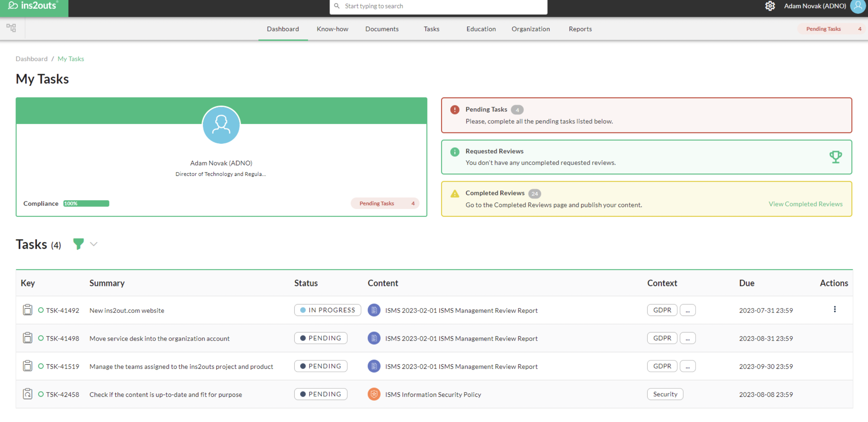
Task: Click the sitemap icon below the logo
Action: point(11,28)
